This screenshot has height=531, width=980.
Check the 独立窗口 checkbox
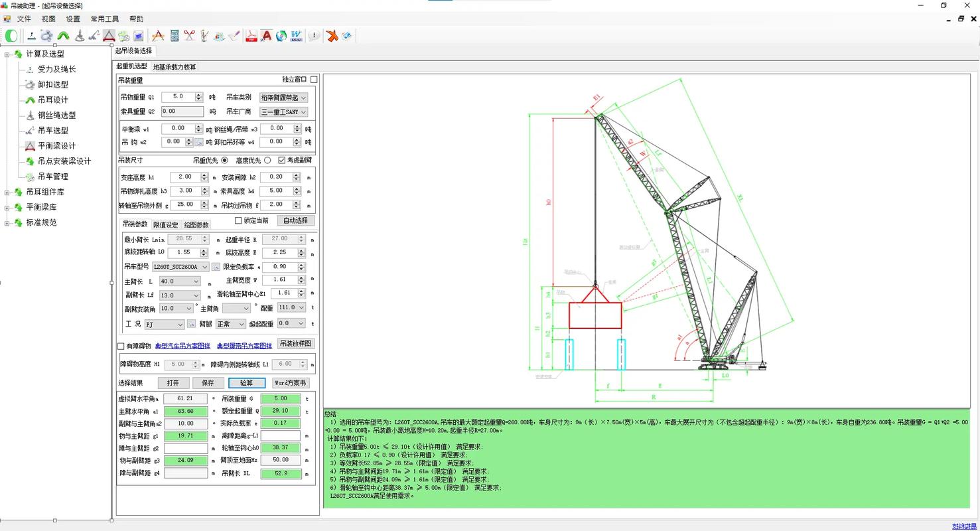point(314,80)
